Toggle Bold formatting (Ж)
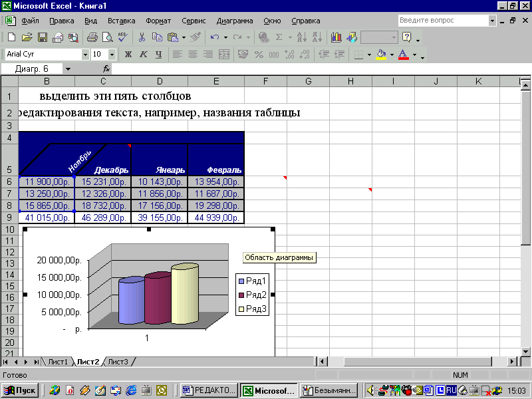The height and width of the screenshot is (399, 532). 128,55
